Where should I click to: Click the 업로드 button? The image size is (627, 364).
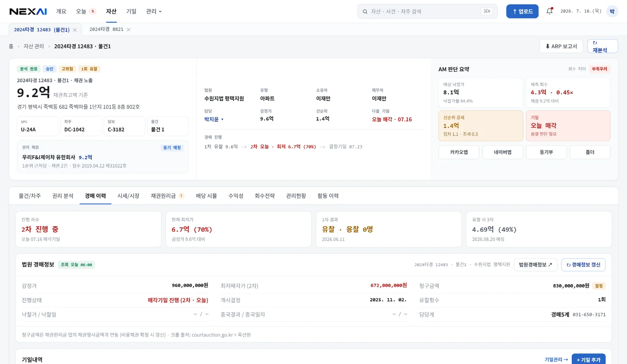coord(522,11)
